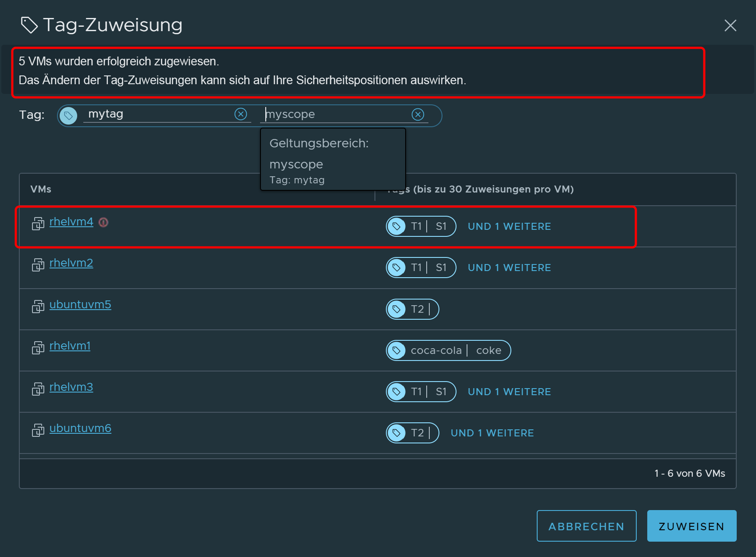756x557 pixels.
Task: Open the rhelvm1 VM link
Action: coord(70,346)
